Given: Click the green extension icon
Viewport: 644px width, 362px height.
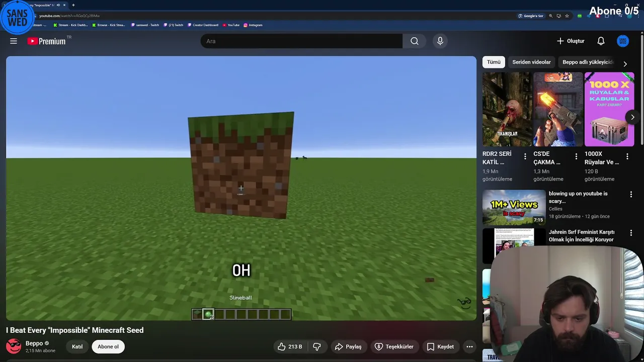Looking at the screenshot, I should click(580, 16).
